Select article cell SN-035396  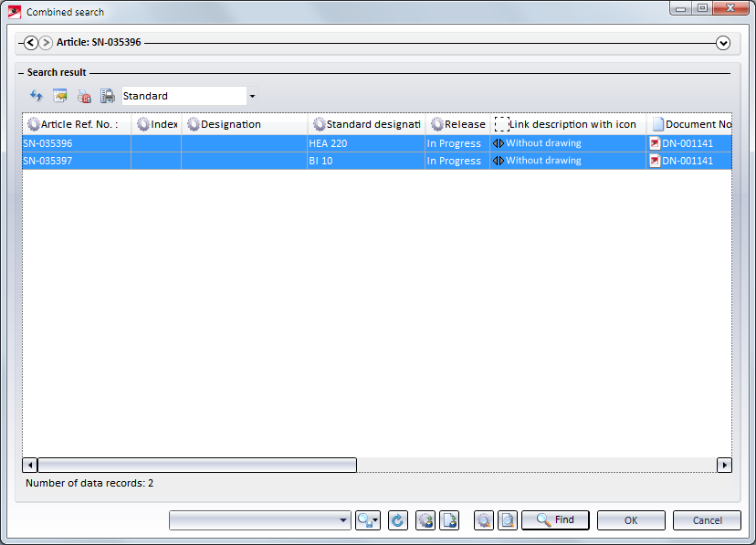coord(77,143)
